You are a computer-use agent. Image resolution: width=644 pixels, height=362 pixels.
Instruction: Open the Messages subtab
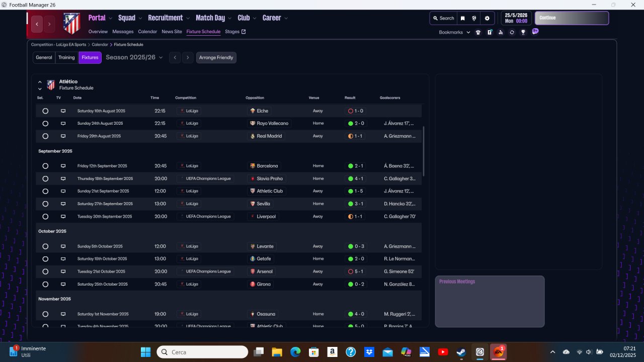click(x=123, y=32)
